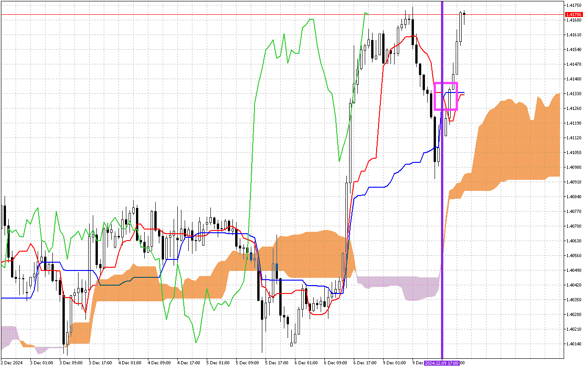The width and height of the screenshot is (588, 368).
Task: Click the 1.41750 price scale label
Action: pyautogui.click(x=573, y=6)
